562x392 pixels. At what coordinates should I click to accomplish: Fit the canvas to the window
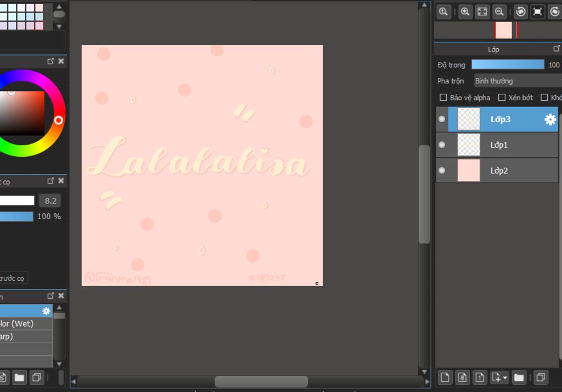tap(482, 12)
